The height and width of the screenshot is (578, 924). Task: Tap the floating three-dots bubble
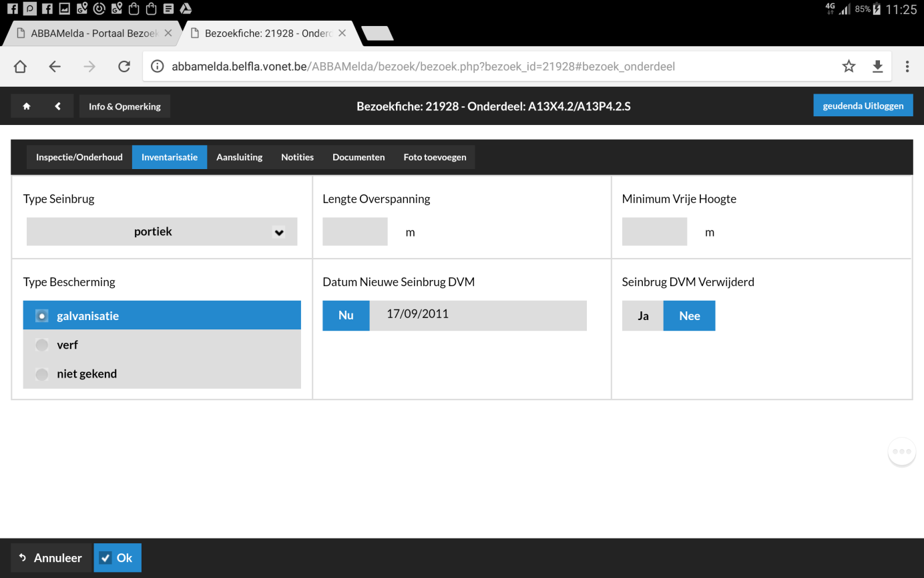[902, 452]
